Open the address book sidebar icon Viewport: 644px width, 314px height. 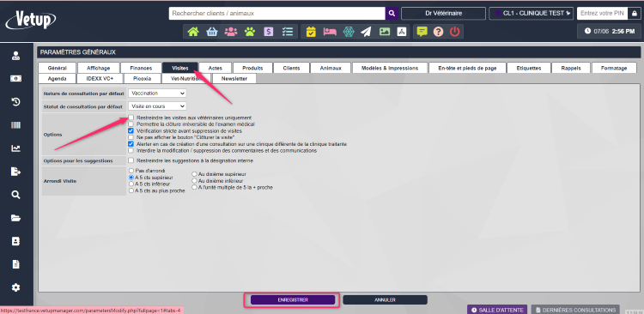(x=15, y=241)
